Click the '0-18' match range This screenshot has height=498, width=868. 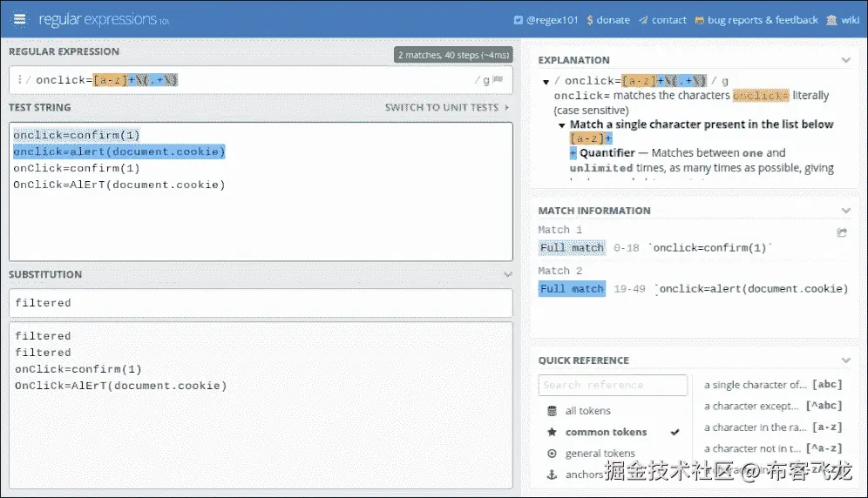[626, 248]
